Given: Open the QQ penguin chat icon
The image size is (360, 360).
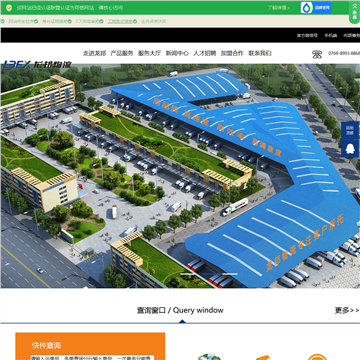Looking at the screenshot, I should (350, 149).
